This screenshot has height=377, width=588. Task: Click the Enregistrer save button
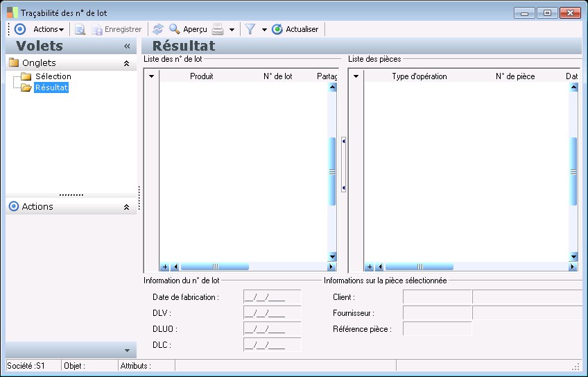(116, 29)
